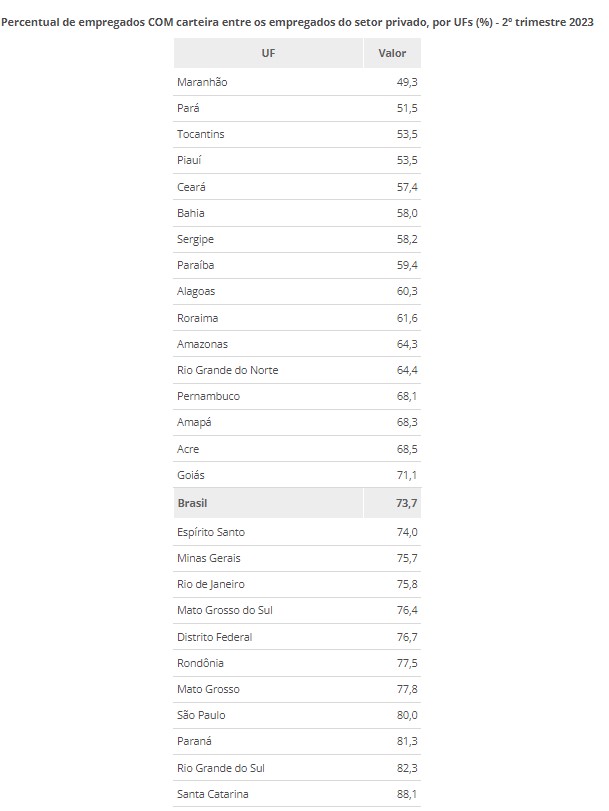Select the highlighted Brasil row label
Viewport: 609px width, 811px height.
pyautogui.click(x=192, y=503)
